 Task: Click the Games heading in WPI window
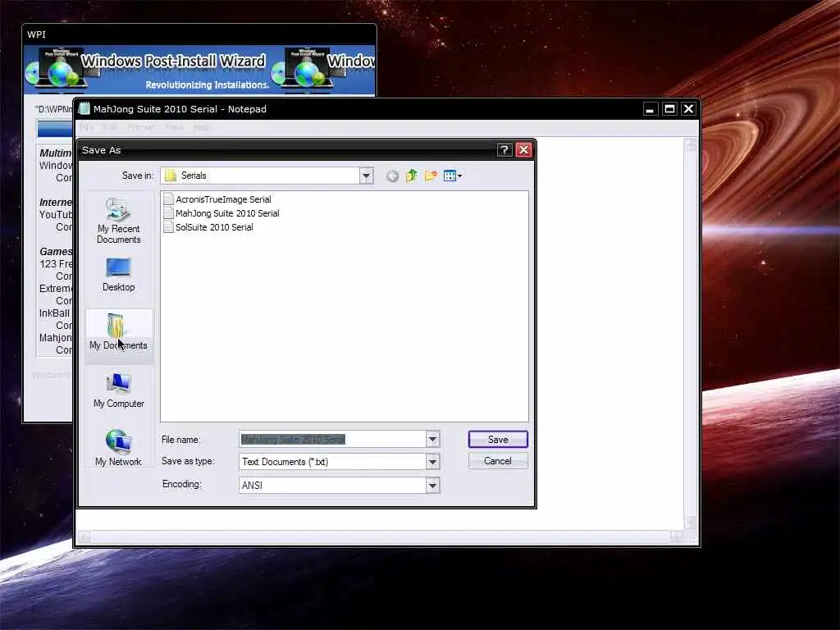pos(56,251)
